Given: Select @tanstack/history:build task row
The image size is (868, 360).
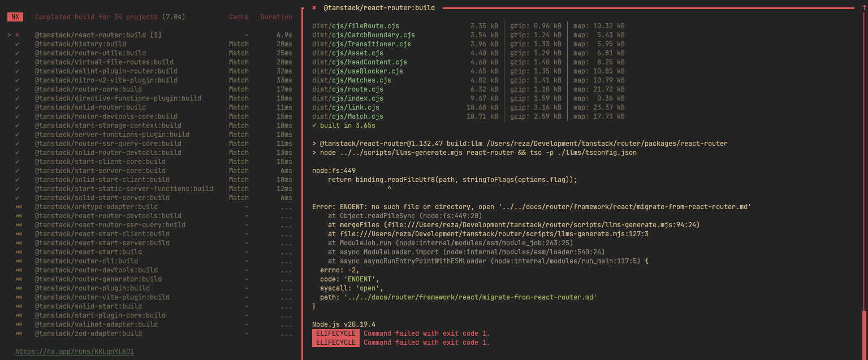Looking at the screenshot, I should coord(150,44).
